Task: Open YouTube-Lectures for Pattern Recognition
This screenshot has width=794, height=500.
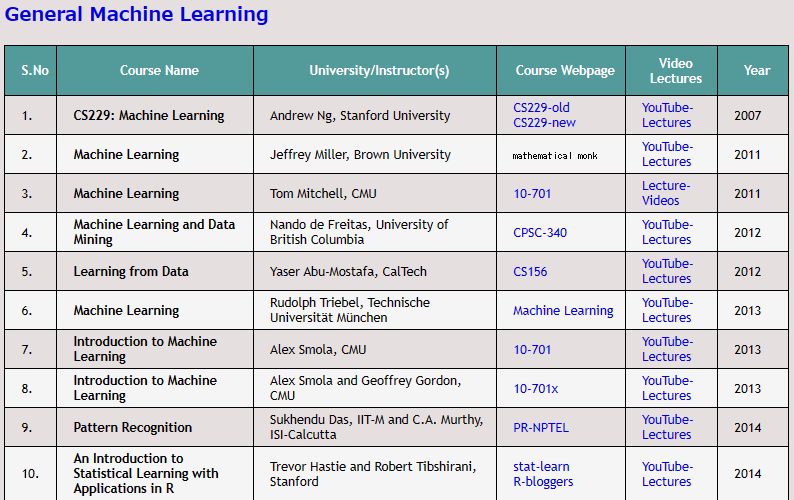Action: click(667, 427)
